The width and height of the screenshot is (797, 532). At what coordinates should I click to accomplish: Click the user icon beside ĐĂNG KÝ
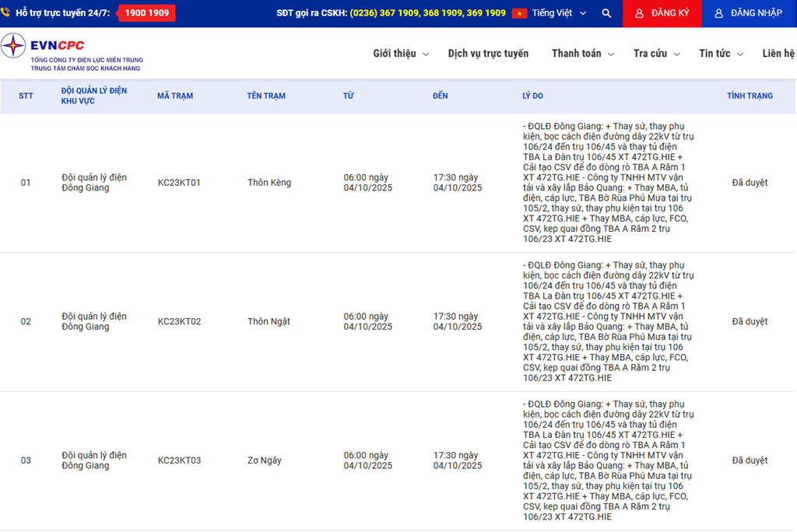pyautogui.click(x=639, y=13)
